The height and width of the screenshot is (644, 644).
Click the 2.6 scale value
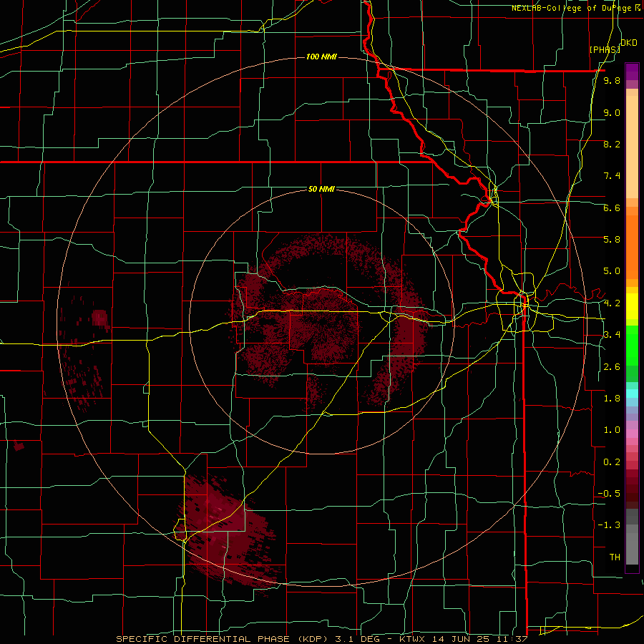coord(612,367)
